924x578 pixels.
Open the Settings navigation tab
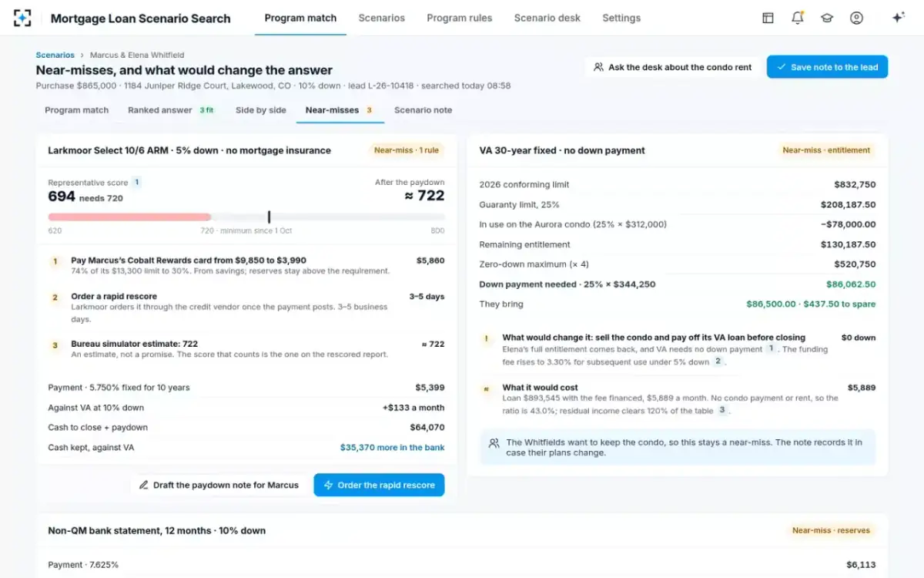click(621, 18)
